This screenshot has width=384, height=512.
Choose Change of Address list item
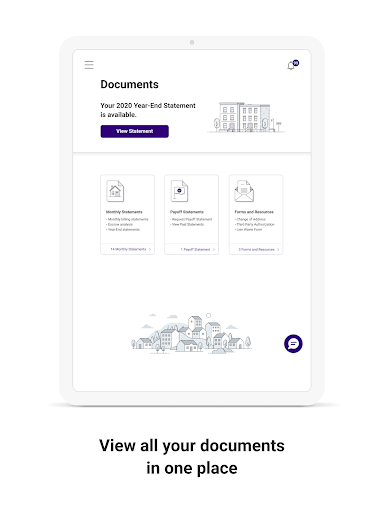tap(250, 219)
